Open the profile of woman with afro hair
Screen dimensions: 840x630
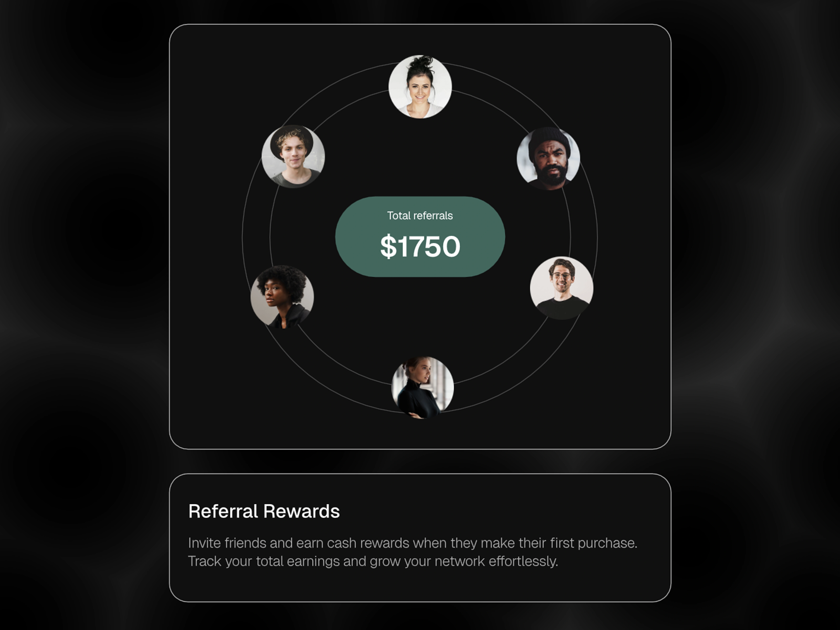(282, 297)
